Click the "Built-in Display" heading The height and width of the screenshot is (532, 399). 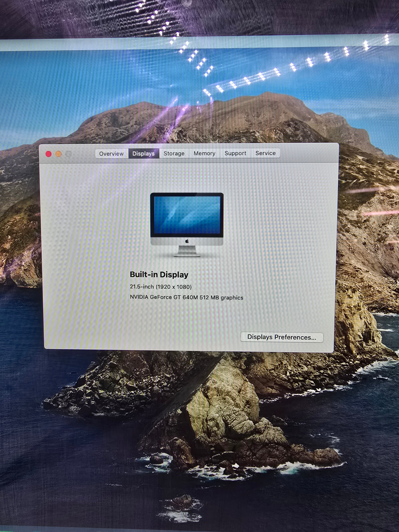pos(159,275)
